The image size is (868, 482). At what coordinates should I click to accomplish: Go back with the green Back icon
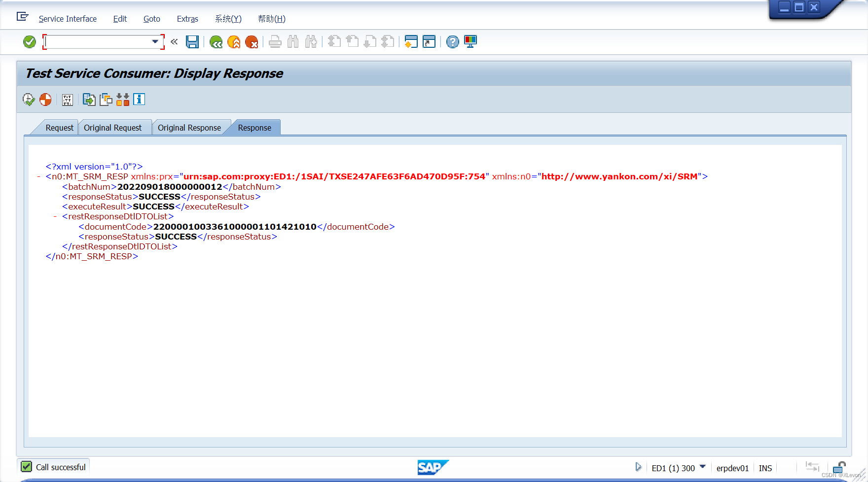coord(216,42)
